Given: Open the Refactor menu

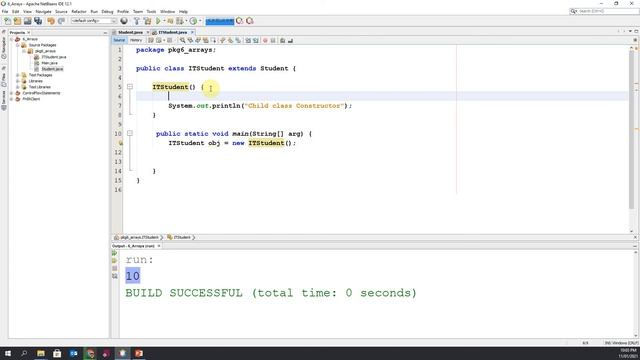Looking at the screenshot, I should (79, 11).
